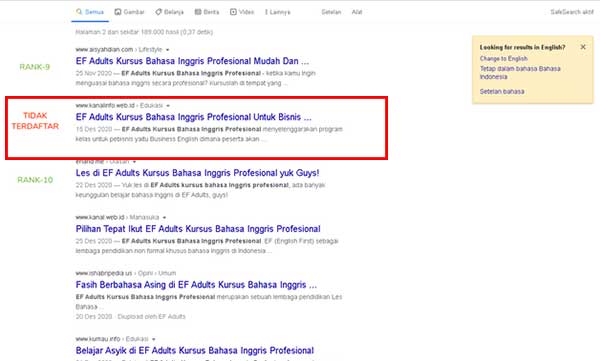Click the three-dot icon beside Lainnya
The height and width of the screenshot is (361, 600).
266,12
